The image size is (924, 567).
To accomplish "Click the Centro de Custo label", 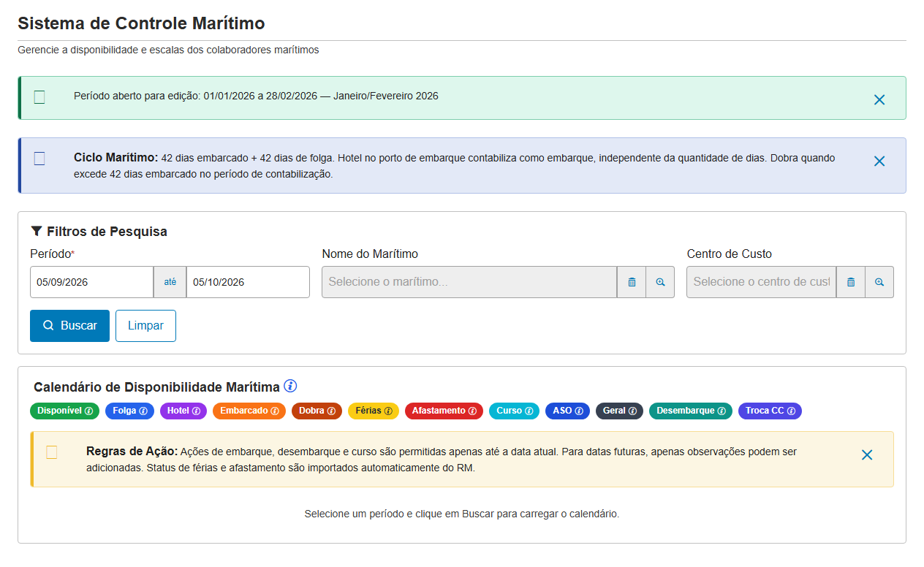I will (x=729, y=254).
